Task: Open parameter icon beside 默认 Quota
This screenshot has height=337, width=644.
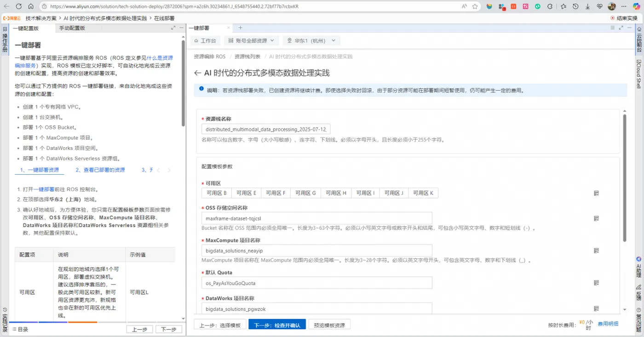Action: (x=596, y=283)
